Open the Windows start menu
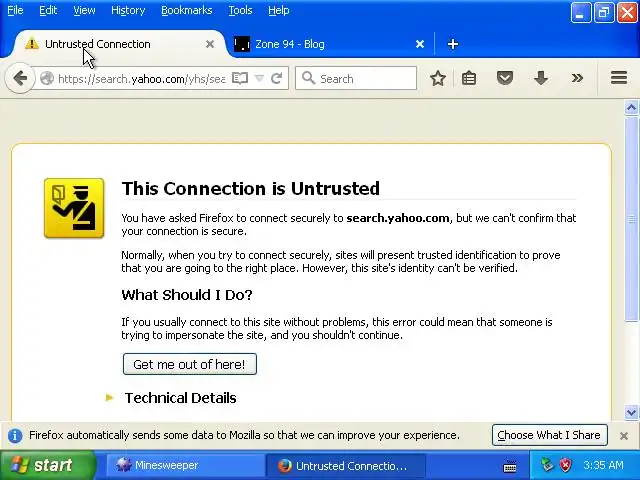This screenshot has height=480, width=640. pos(47,465)
